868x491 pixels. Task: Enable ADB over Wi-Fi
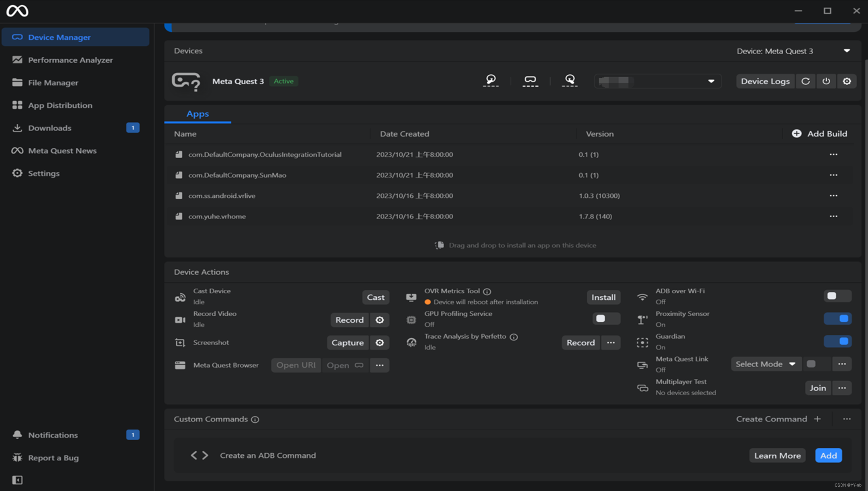point(837,296)
